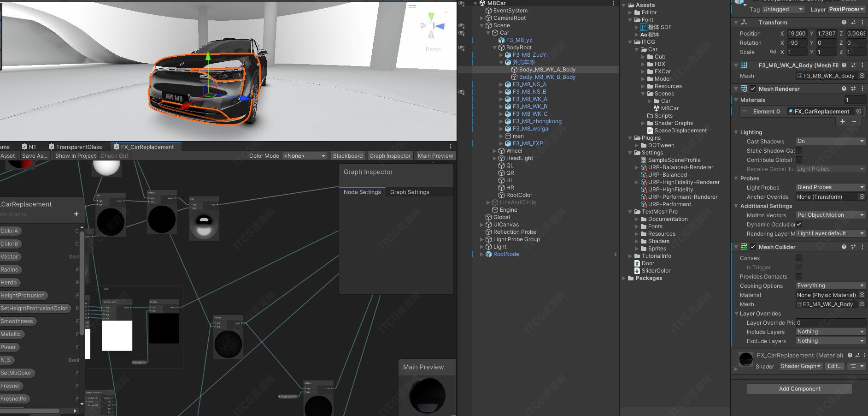Click the Position X input field
This screenshot has height=416, width=868.
click(x=796, y=34)
